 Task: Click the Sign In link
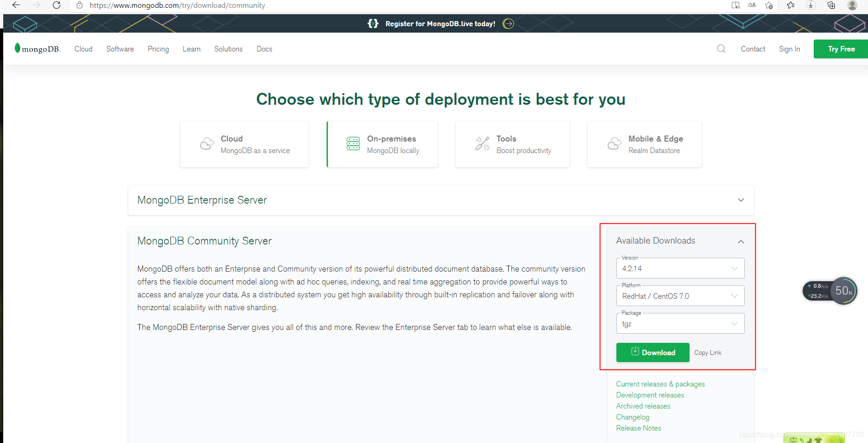tap(789, 49)
